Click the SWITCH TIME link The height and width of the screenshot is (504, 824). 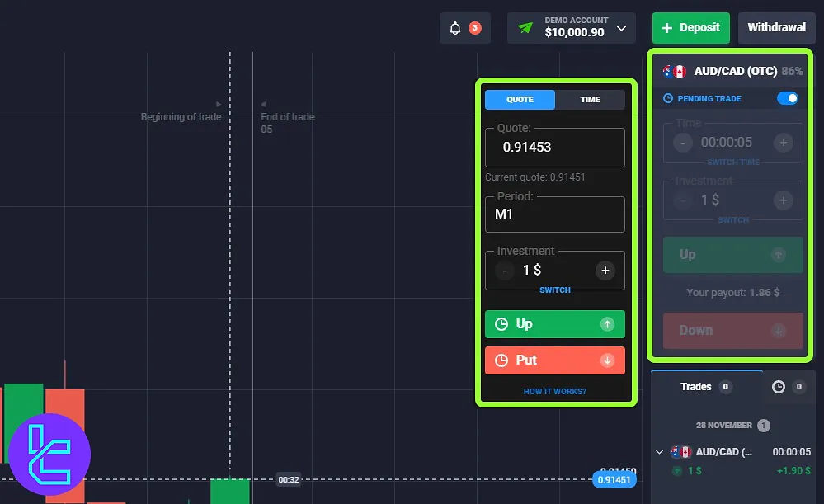pos(733,162)
